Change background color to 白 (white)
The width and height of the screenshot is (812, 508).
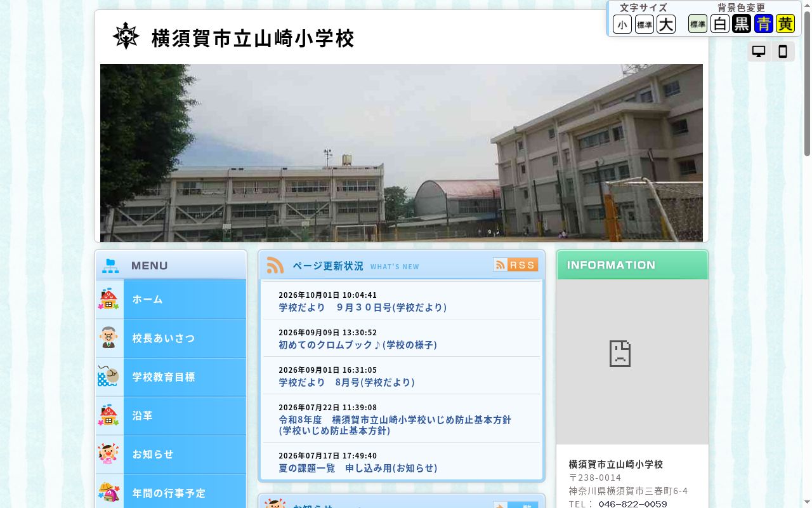(720, 23)
